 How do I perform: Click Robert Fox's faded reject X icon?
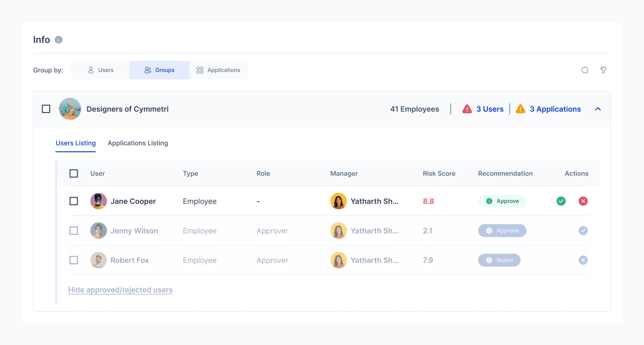click(583, 260)
